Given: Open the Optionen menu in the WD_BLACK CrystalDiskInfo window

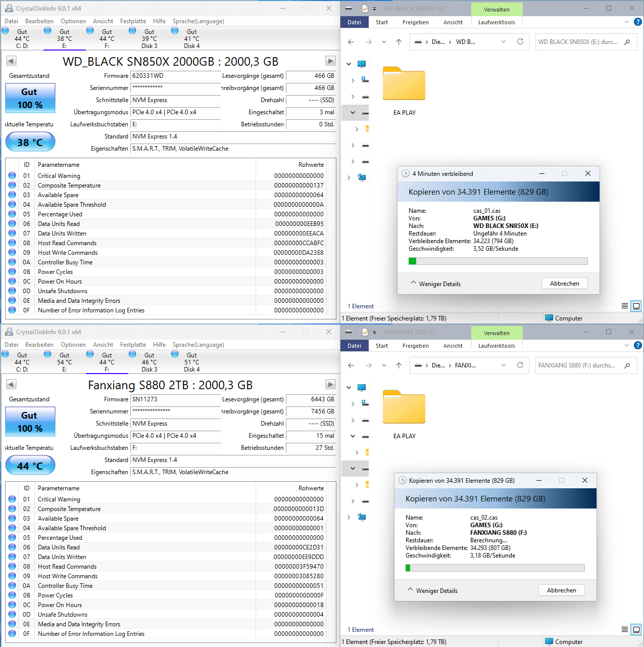Looking at the screenshot, I should 73,21.
